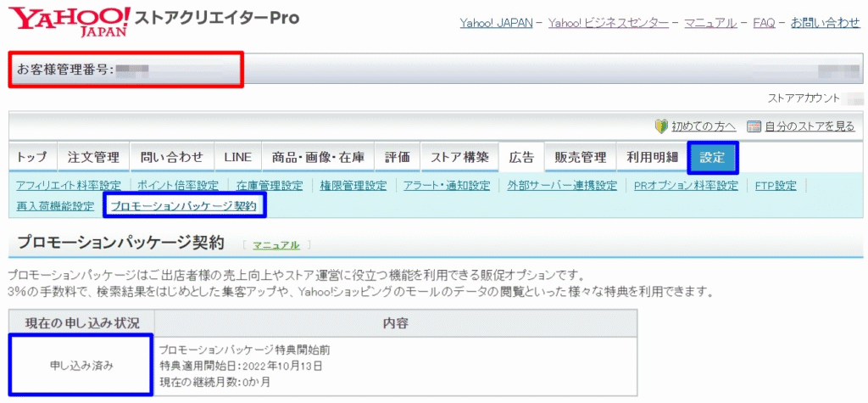The width and height of the screenshot is (868, 403).
Task: Open アラート・通知設定 submenu link
Action: [x=447, y=186]
